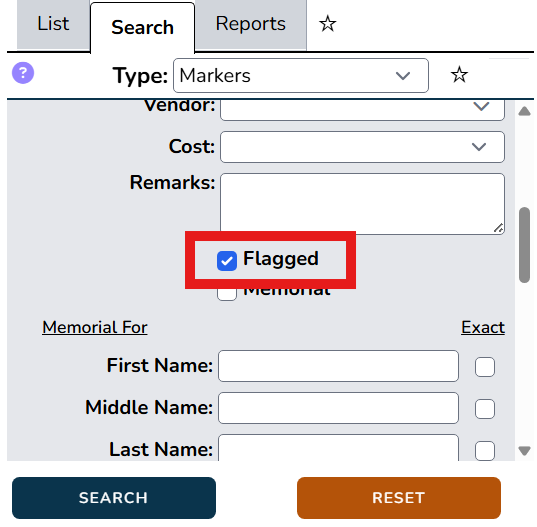Switch to the Reports tab
The height and width of the screenshot is (527, 537).
pyautogui.click(x=250, y=25)
